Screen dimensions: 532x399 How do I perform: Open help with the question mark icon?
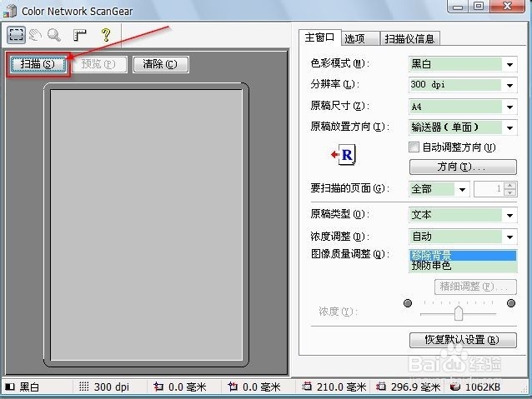click(106, 35)
